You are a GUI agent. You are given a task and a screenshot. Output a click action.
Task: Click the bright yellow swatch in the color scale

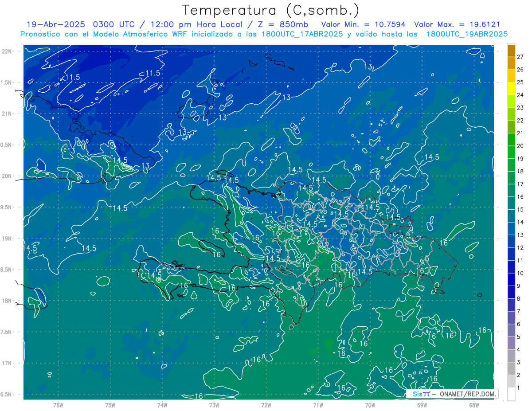(511, 89)
